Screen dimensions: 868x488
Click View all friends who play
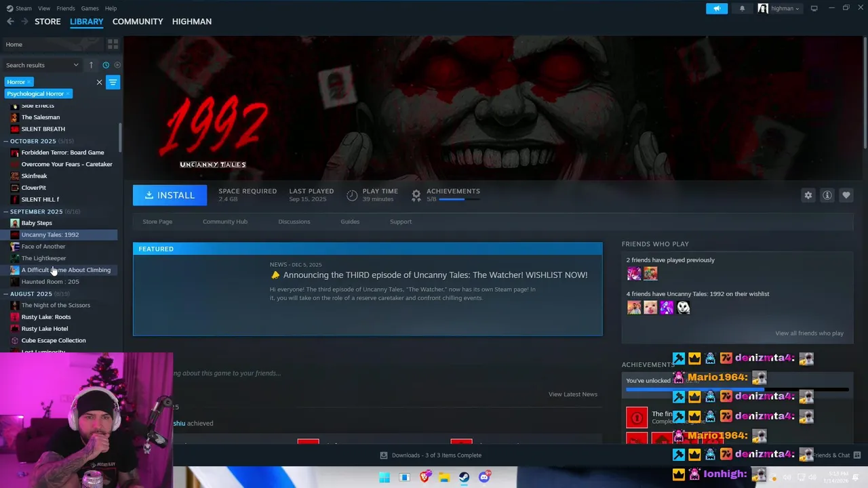(810, 333)
